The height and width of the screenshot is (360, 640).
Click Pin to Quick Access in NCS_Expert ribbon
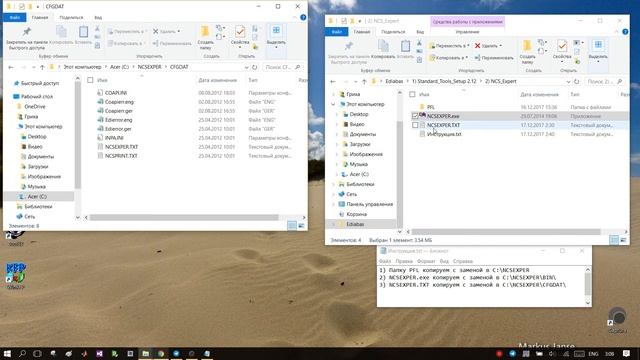point(348,46)
